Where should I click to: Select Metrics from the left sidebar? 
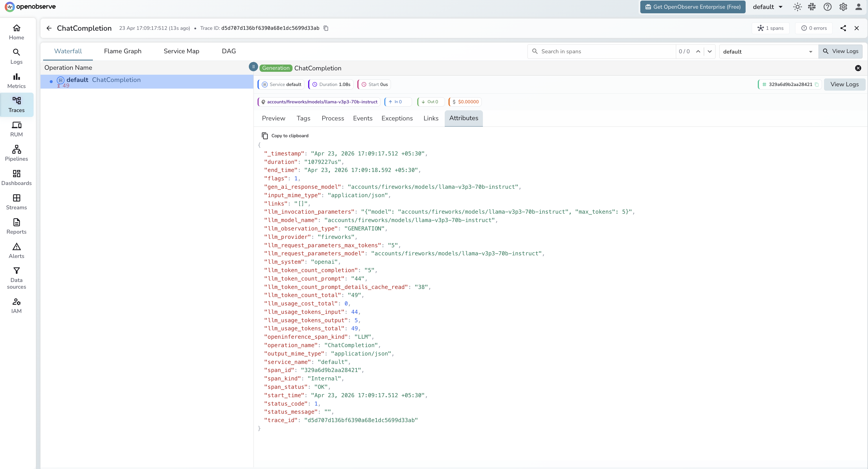16,80
